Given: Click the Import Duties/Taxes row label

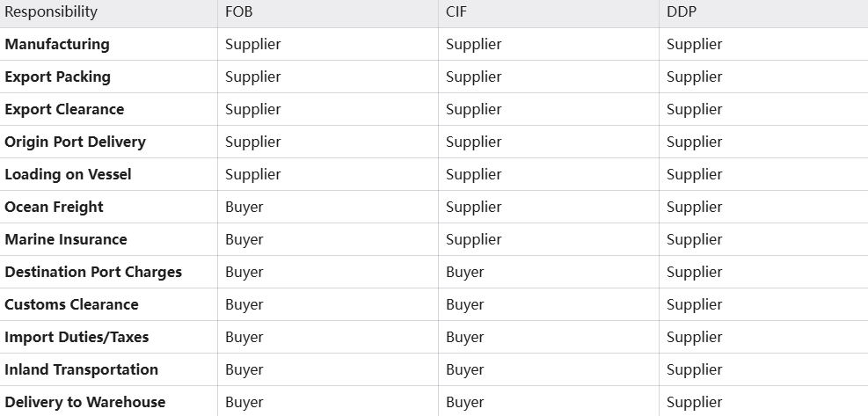Looking at the screenshot, I should (77, 337).
